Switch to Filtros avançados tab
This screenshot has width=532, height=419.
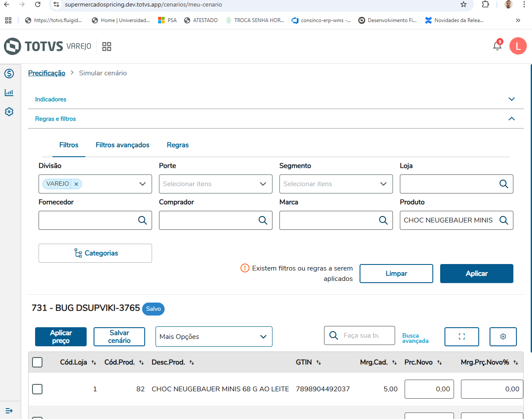coord(123,145)
